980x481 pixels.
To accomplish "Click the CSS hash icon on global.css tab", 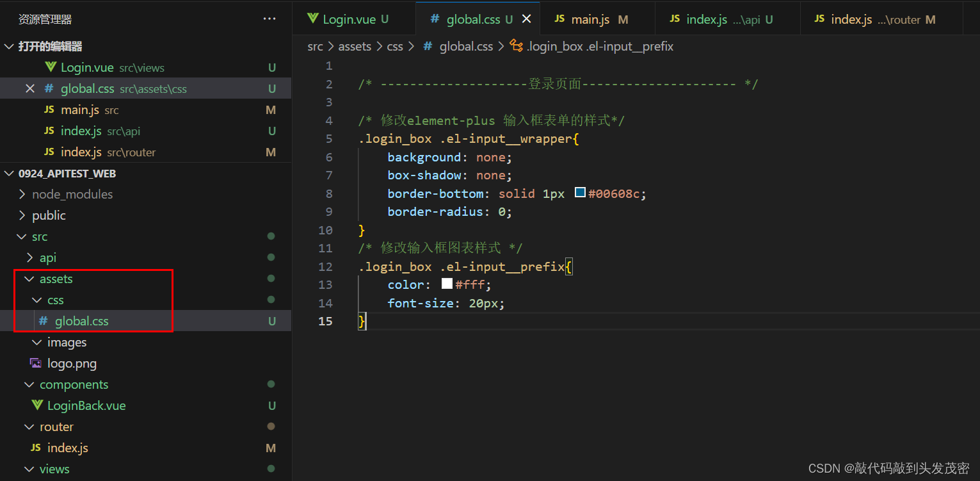I will [x=435, y=19].
